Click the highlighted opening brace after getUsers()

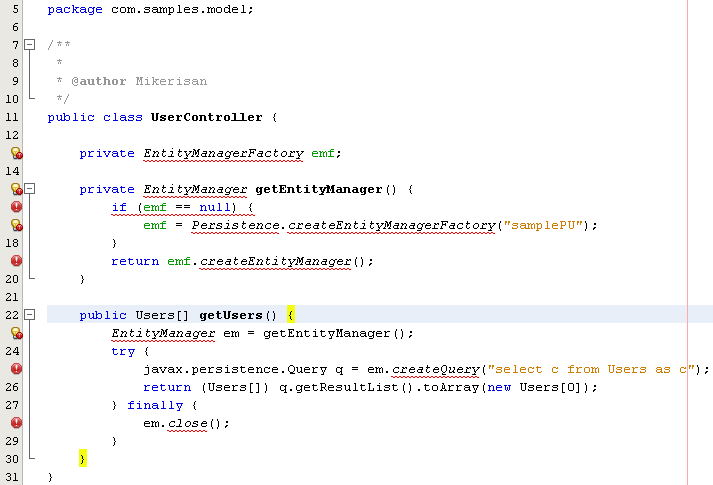click(291, 315)
